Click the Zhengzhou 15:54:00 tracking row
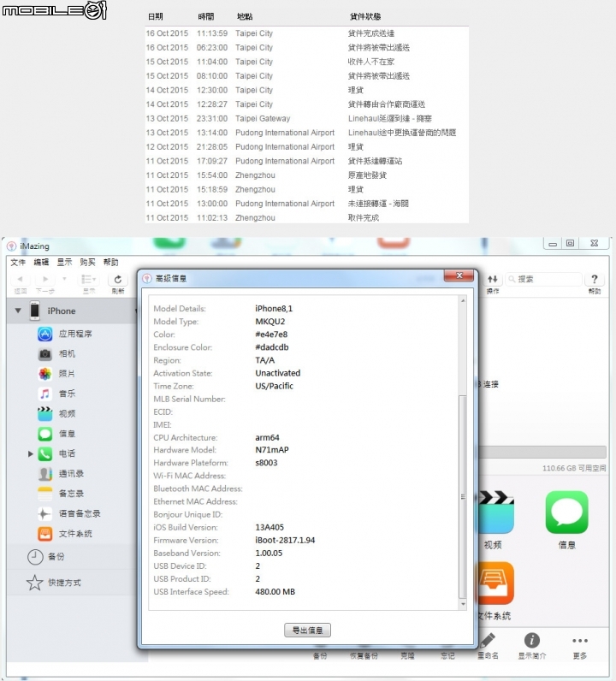The image size is (616, 681). [306, 175]
